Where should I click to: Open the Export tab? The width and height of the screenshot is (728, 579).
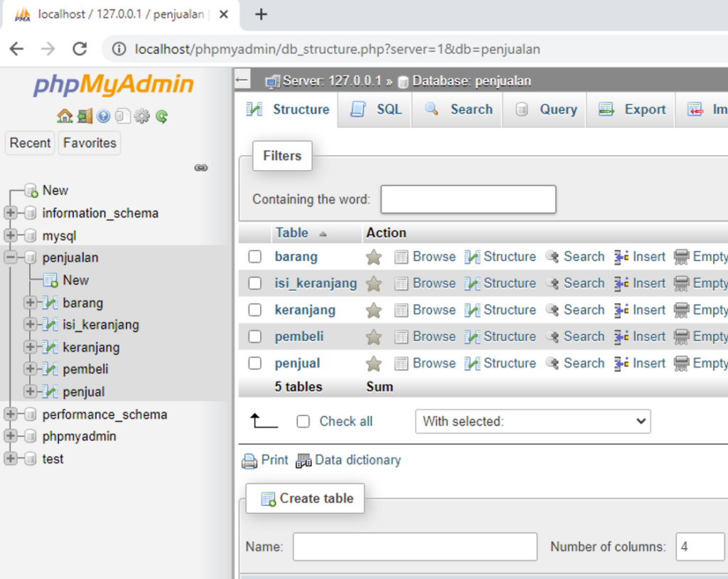point(631,110)
